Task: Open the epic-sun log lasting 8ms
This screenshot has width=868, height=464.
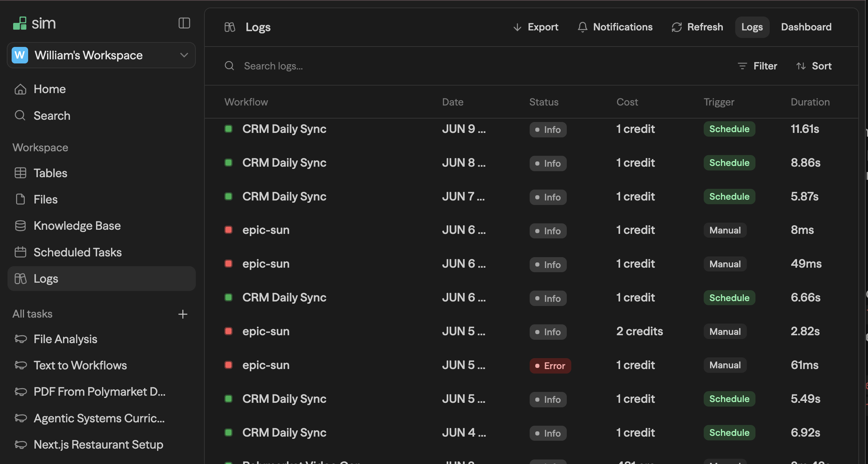Action: tap(531, 230)
